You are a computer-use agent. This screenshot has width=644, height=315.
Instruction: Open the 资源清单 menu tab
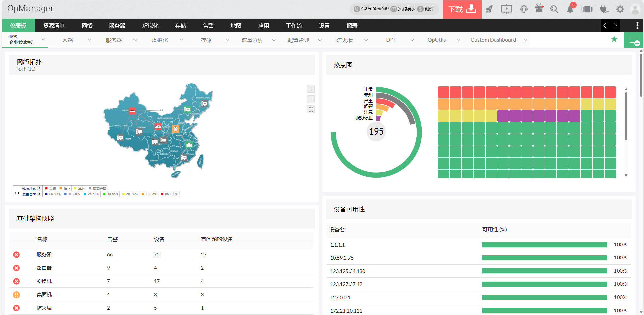point(54,26)
